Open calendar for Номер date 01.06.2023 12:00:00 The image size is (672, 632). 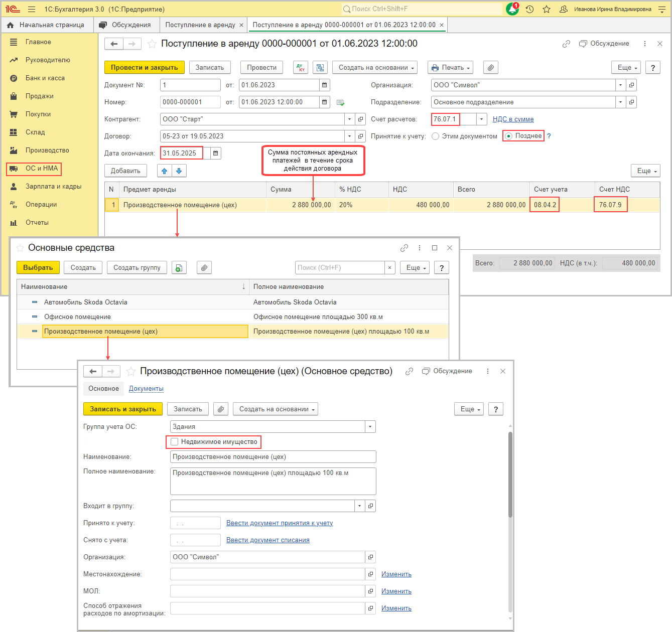coord(325,102)
